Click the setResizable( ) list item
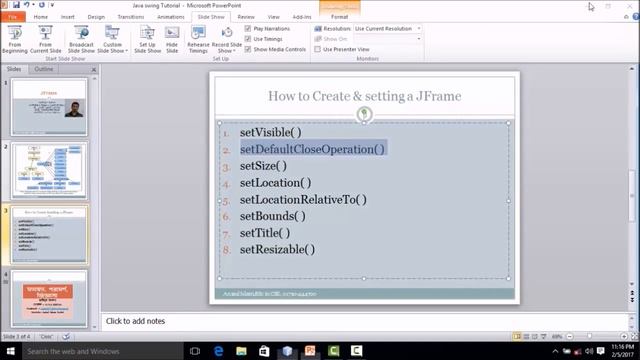The width and height of the screenshot is (640, 360). 277,249
